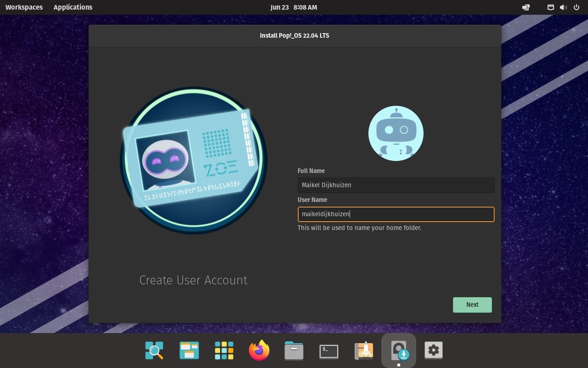Click the robot avatar above Full Name
Screen dimensions: 588x368
point(396,133)
